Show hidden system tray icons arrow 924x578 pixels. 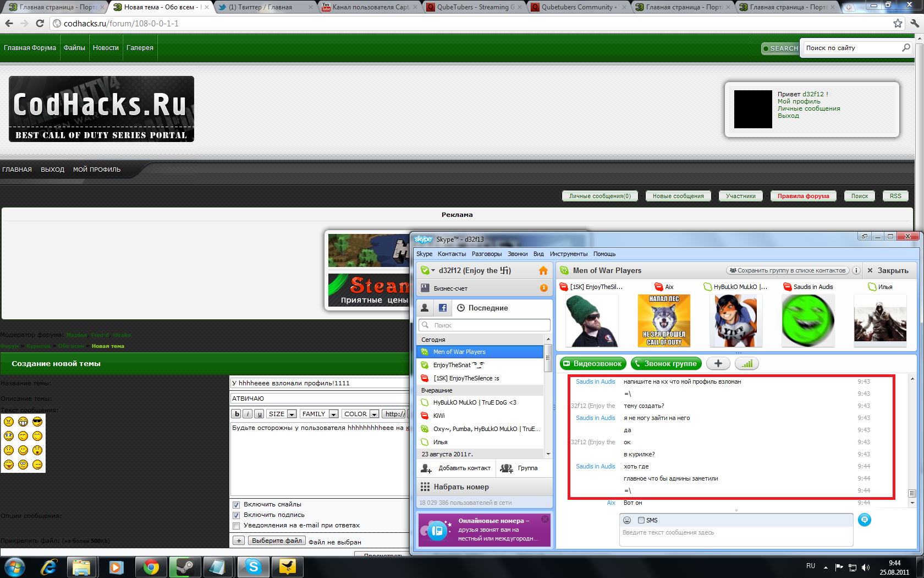pyautogui.click(x=826, y=567)
